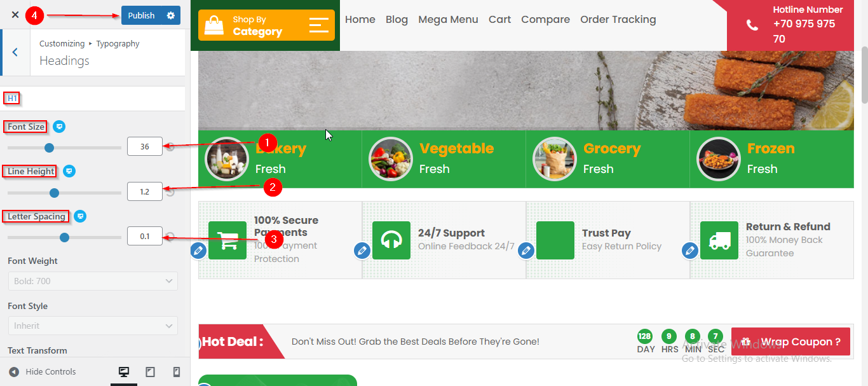Expand the Shop By Category menu

(x=266, y=25)
